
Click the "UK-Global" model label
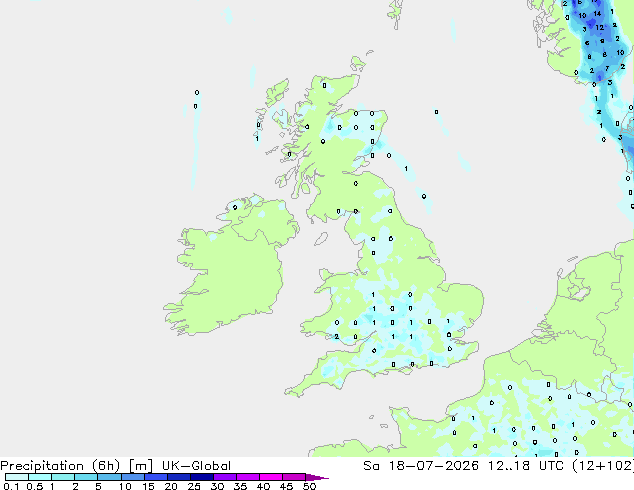coord(196,466)
